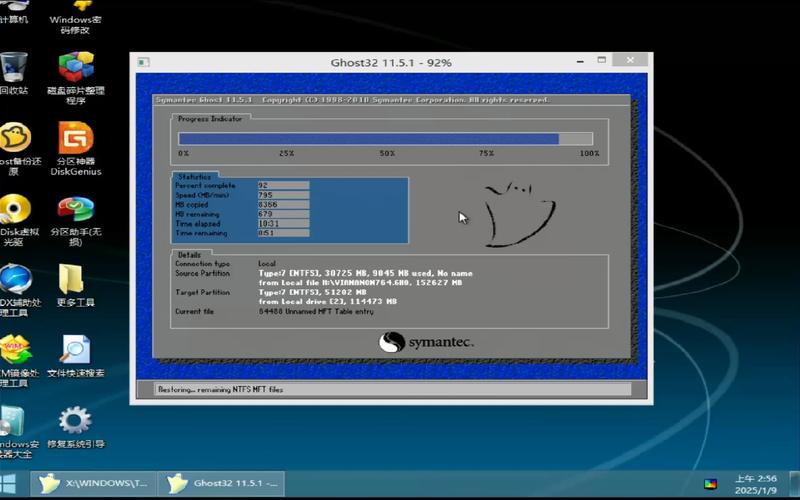Click the MB copied value field
Screen dimensions: 800x500
coord(283,205)
